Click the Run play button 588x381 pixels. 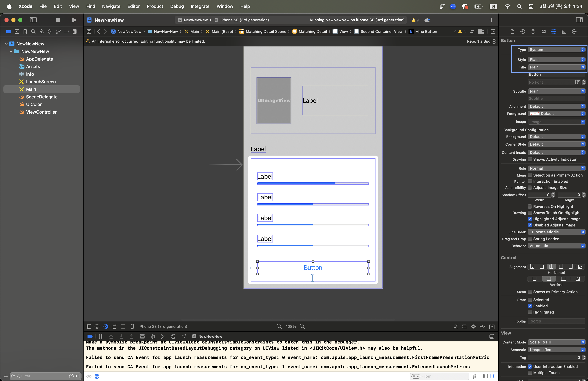(74, 20)
